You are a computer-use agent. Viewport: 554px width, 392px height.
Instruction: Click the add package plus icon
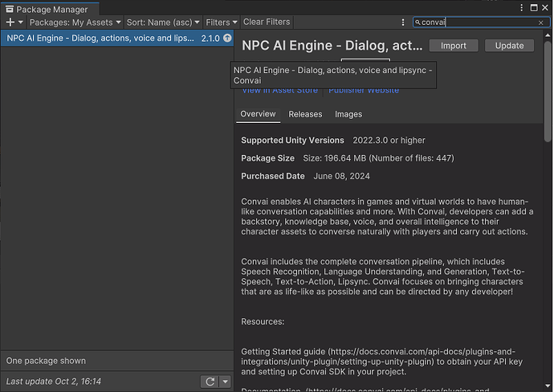click(10, 22)
